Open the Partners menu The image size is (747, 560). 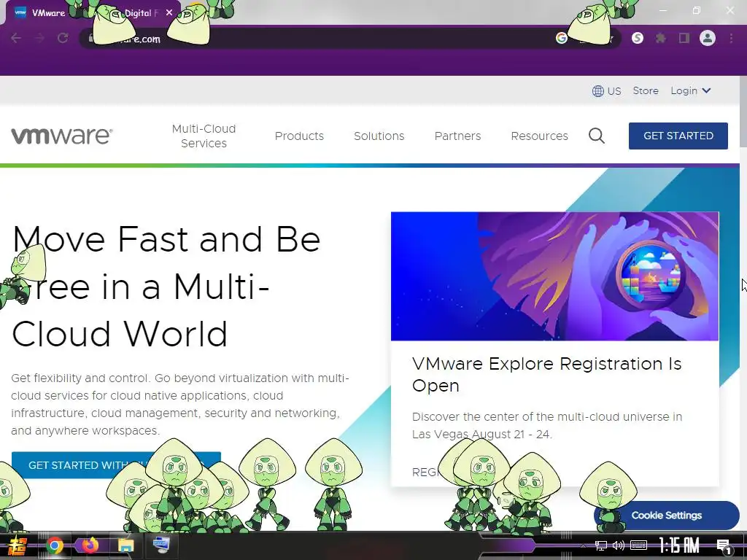coord(458,136)
